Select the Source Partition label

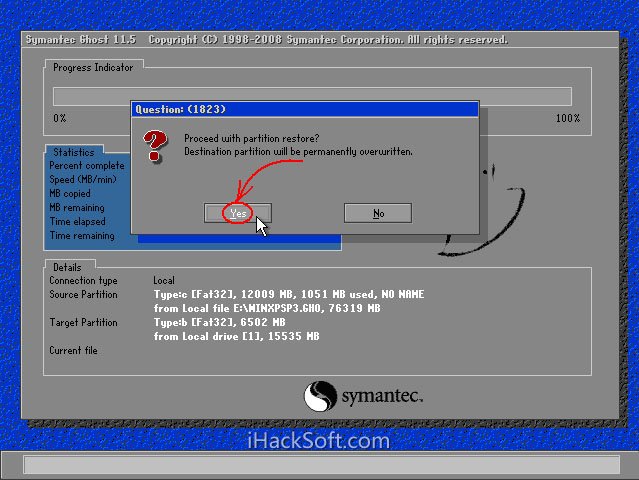[83, 295]
